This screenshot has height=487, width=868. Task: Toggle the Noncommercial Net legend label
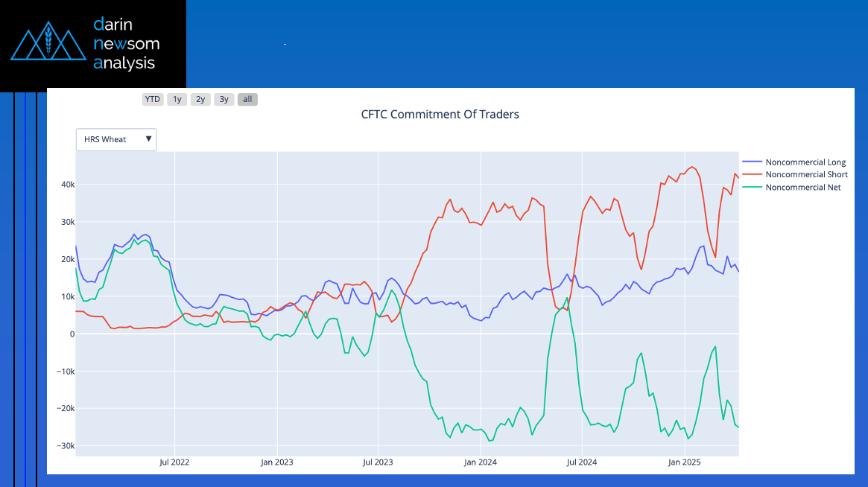(x=802, y=188)
